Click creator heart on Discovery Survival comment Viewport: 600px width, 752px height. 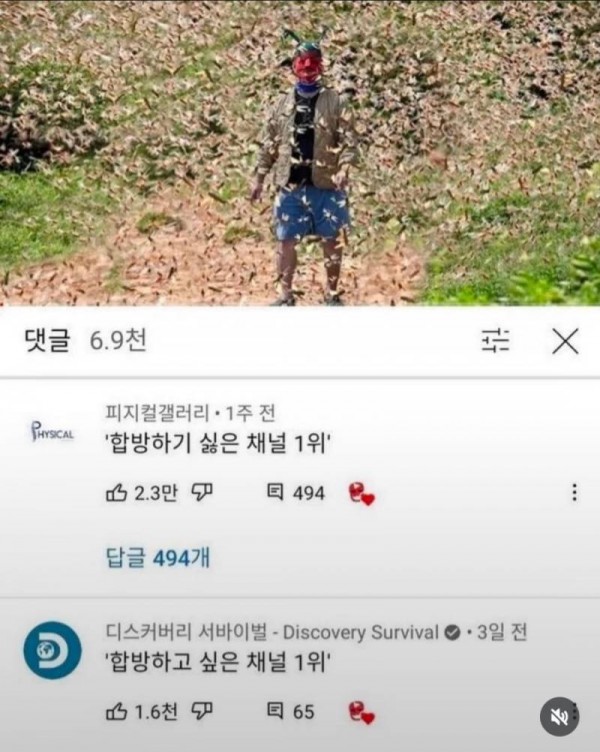tap(361, 713)
